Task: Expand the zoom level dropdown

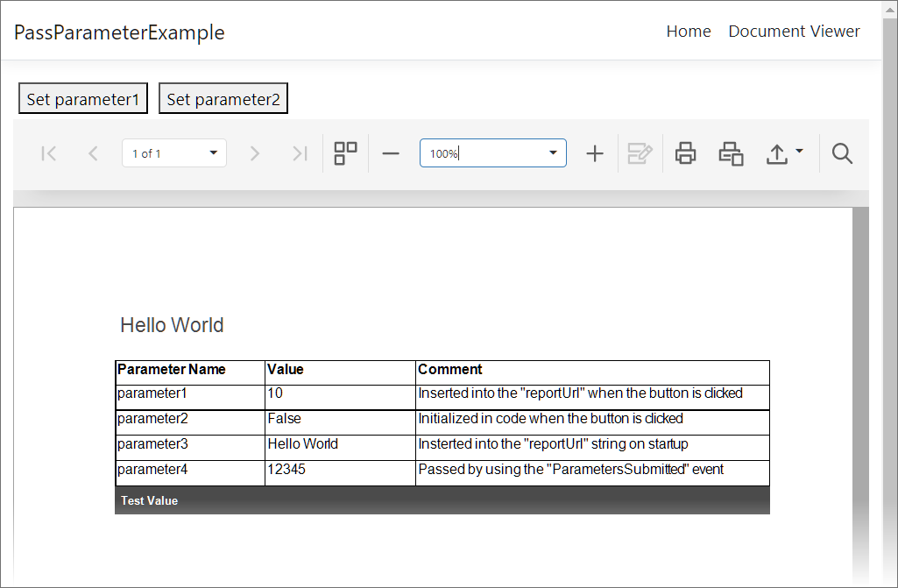Action: 553,152
